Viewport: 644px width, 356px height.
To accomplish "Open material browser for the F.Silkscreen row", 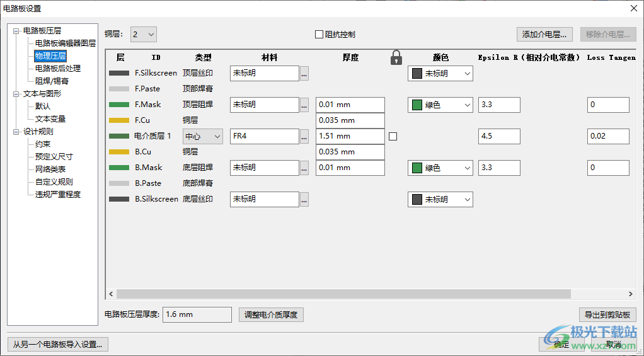I will 304,74.
